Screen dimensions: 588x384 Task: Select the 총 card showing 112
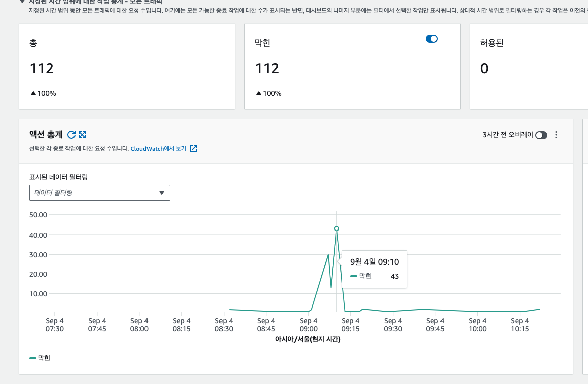(x=127, y=66)
